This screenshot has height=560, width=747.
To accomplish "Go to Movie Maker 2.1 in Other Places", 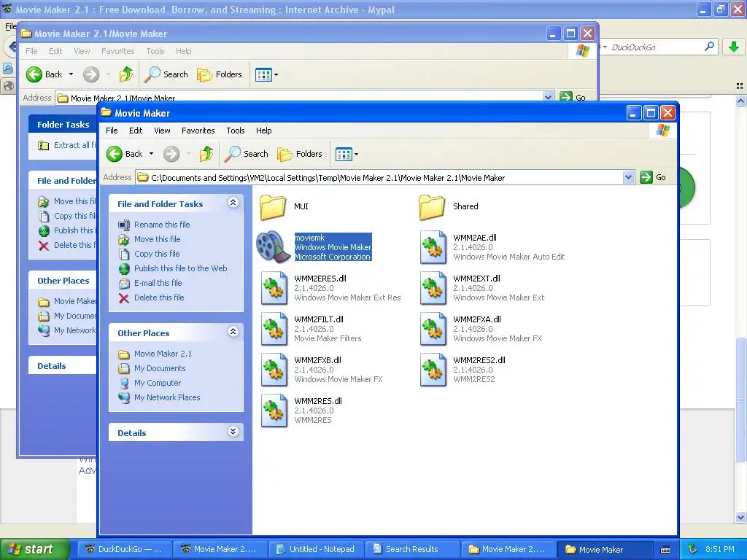I will 163,354.
